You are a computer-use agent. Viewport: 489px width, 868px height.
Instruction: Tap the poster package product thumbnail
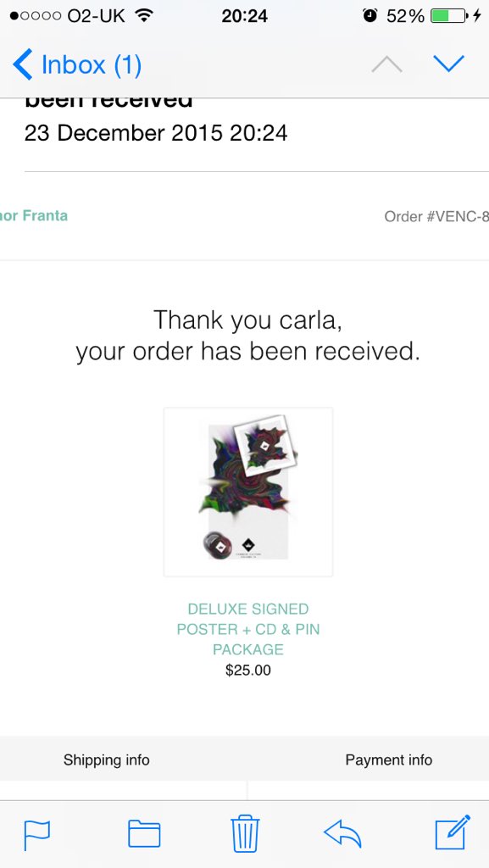click(x=248, y=492)
